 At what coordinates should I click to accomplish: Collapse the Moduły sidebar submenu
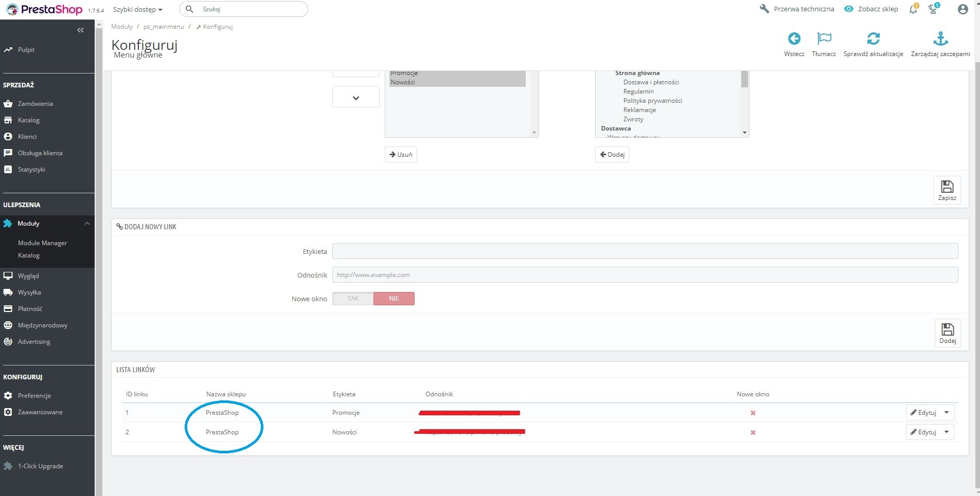(87, 224)
